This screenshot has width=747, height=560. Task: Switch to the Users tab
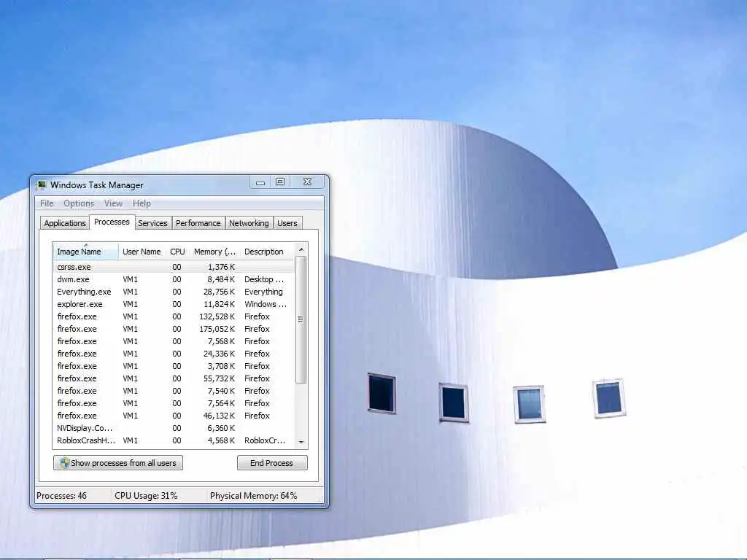click(287, 223)
